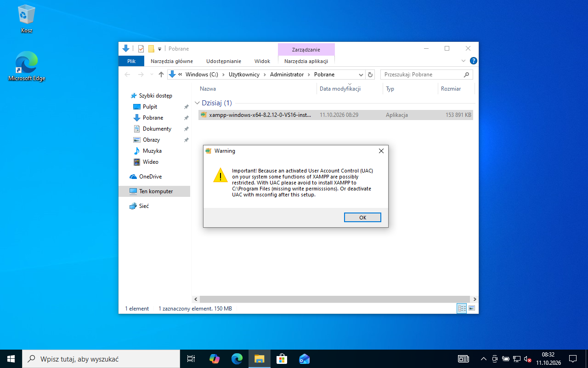The height and width of the screenshot is (368, 588).
Task: Open Muzyka in the navigation pane
Action: tap(152, 151)
